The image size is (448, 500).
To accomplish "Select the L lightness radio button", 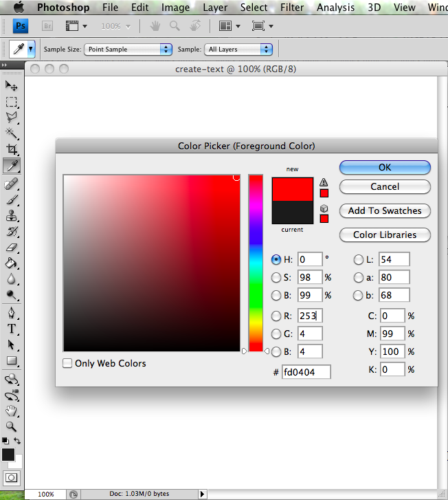I will pyautogui.click(x=359, y=259).
